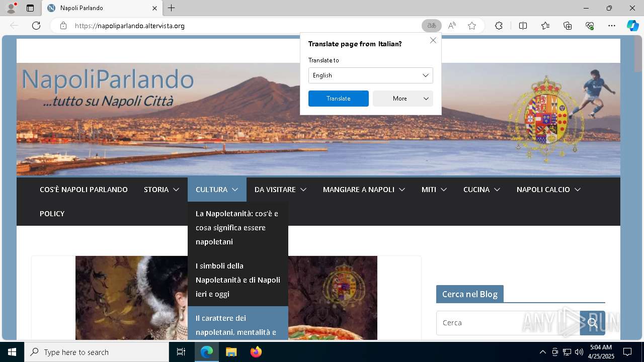644x362 pixels.
Task: Open Copilot sidebar icon
Action: (x=633, y=26)
